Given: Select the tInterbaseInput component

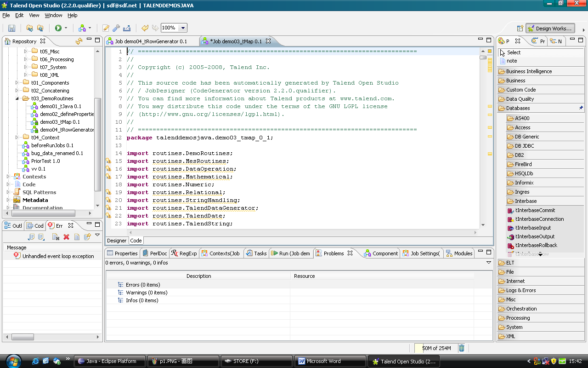Looking at the screenshot, I should coord(533,228).
